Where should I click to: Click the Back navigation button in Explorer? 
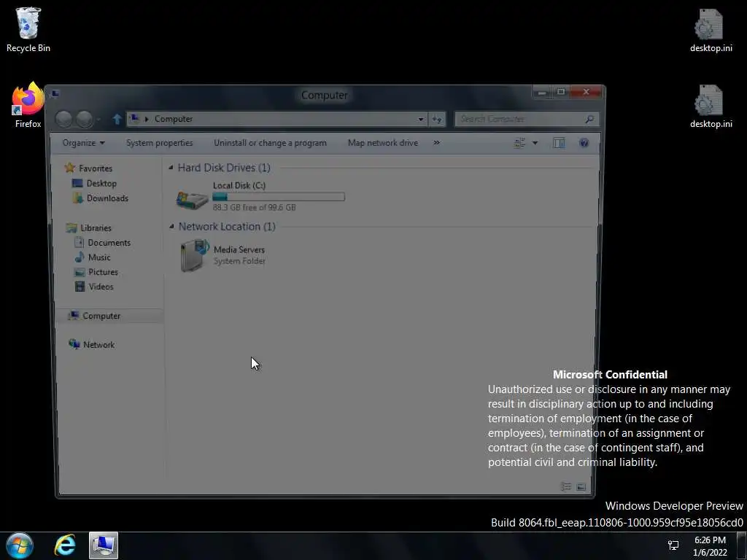click(x=63, y=119)
